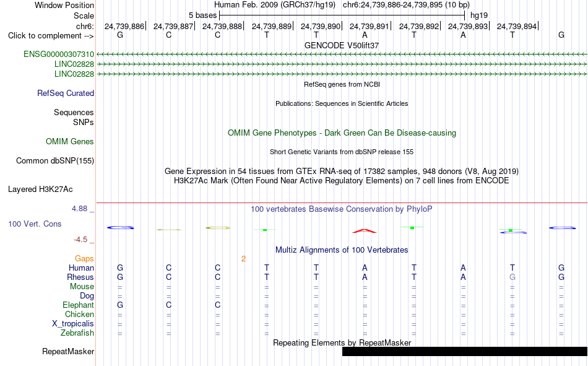
Task: Click the hg19 scale label
Action: pyautogui.click(x=479, y=15)
